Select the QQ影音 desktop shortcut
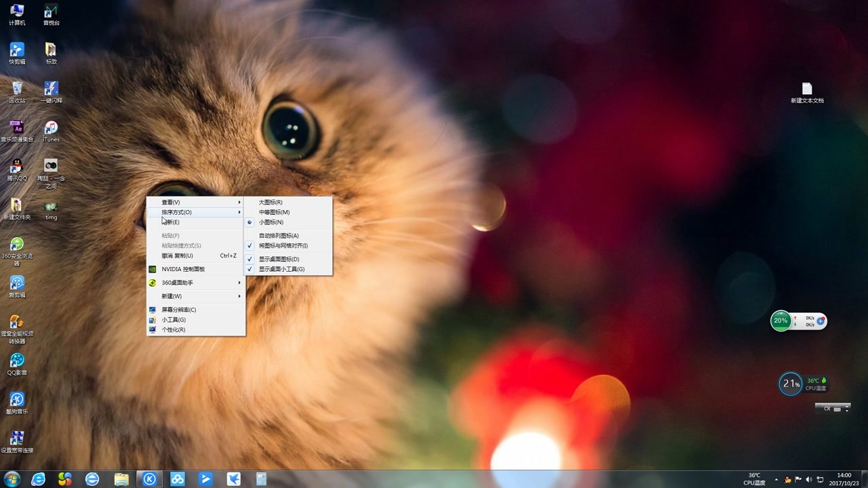Viewport: 868px width, 488px height. (x=17, y=365)
